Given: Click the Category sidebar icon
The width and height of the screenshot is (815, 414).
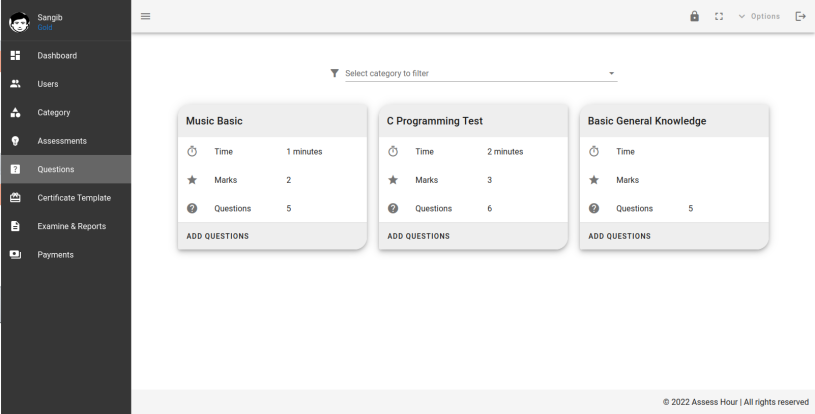Looking at the screenshot, I should click(x=15, y=112).
